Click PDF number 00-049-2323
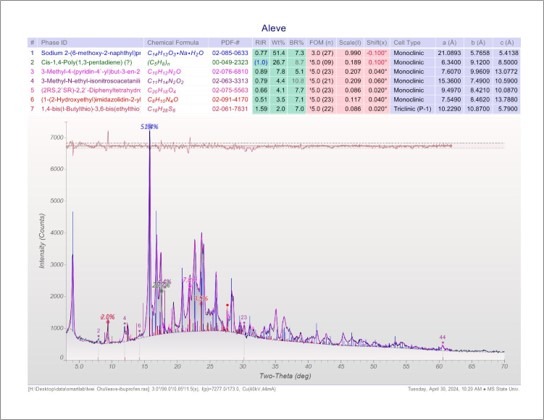Screen dimensions: 544x420 230,62
